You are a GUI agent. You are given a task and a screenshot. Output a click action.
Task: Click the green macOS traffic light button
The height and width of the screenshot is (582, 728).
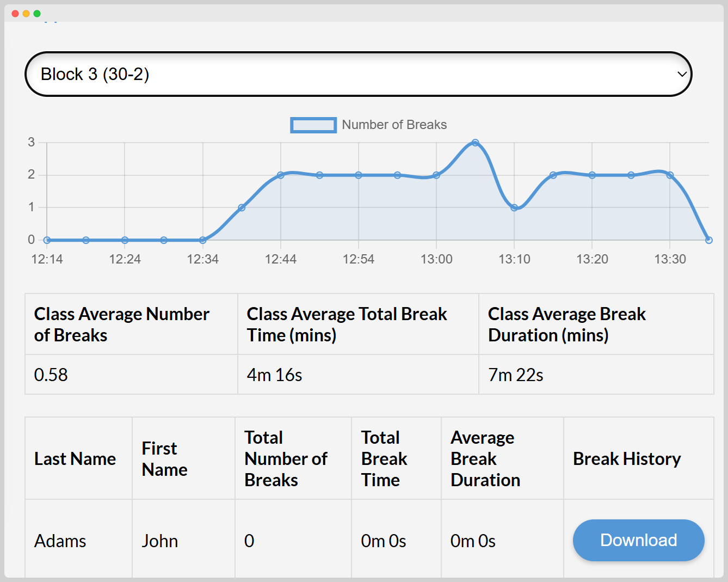point(36,13)
